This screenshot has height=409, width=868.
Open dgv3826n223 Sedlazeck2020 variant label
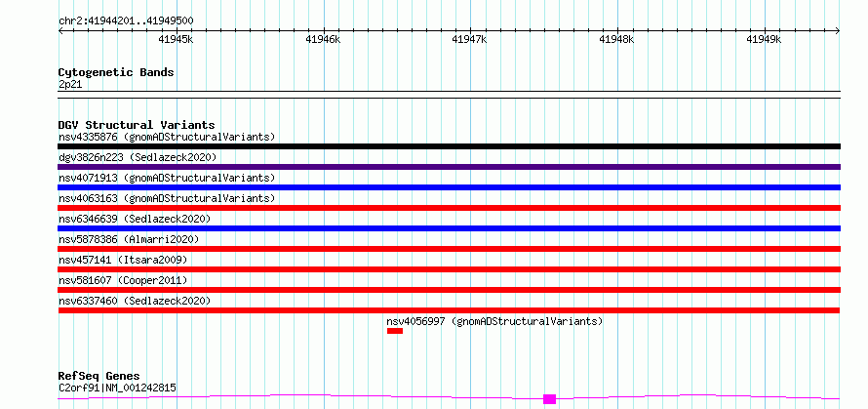[x=138, y=157]
